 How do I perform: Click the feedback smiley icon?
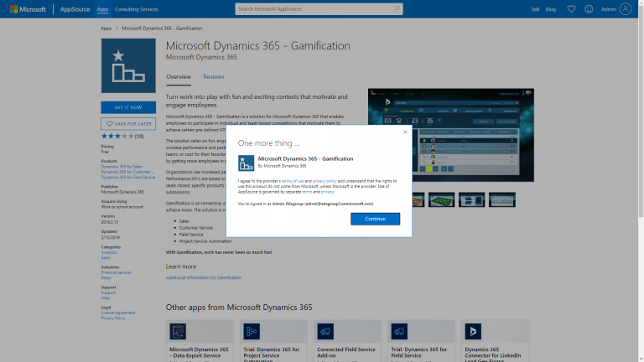(589, 9)
